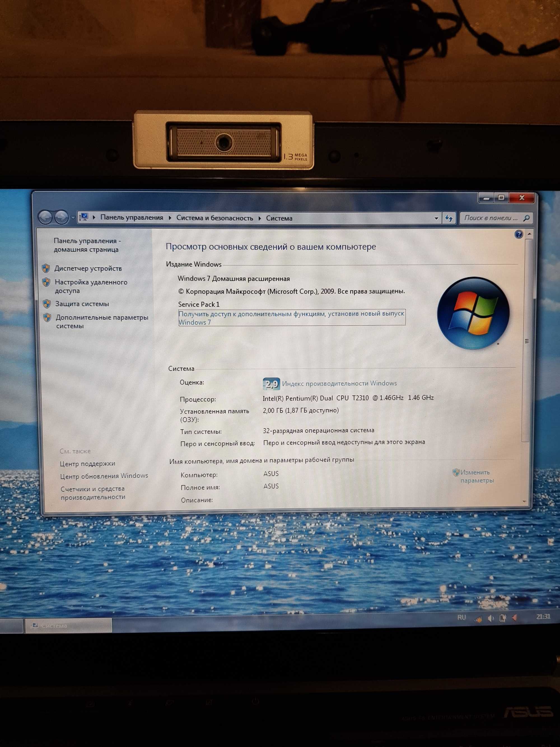
Task: Select the ASUS value next to Полное имя
Action: (x=271, y=486)
